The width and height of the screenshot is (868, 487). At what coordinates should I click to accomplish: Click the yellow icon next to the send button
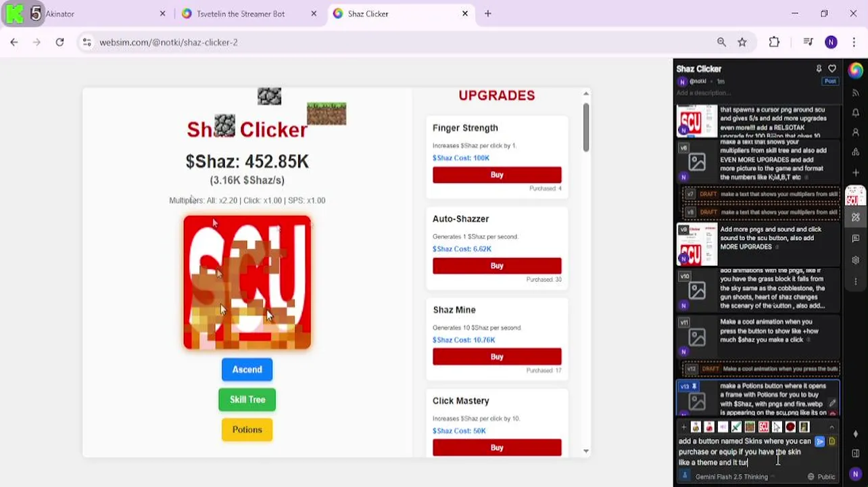click(832, 442)
